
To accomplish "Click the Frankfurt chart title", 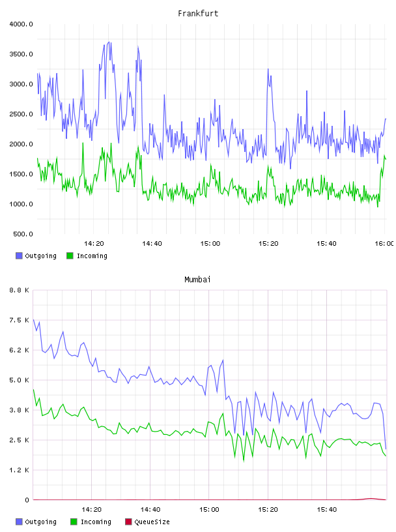I will coord(198,14).
